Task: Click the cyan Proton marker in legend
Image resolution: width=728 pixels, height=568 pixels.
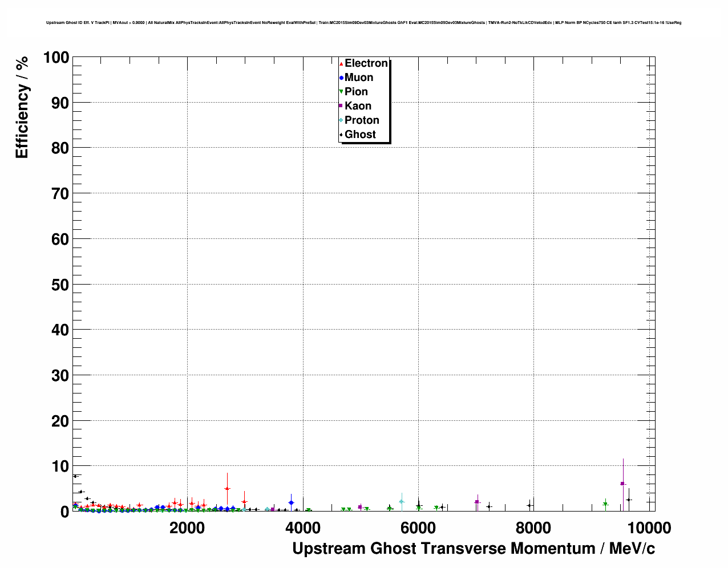Action: (341, 120)
